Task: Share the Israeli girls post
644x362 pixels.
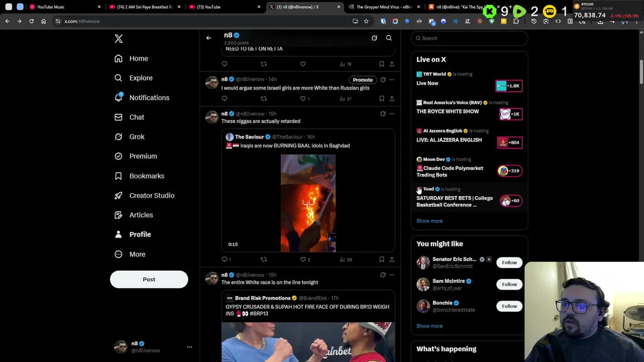Action: [392, 99]
